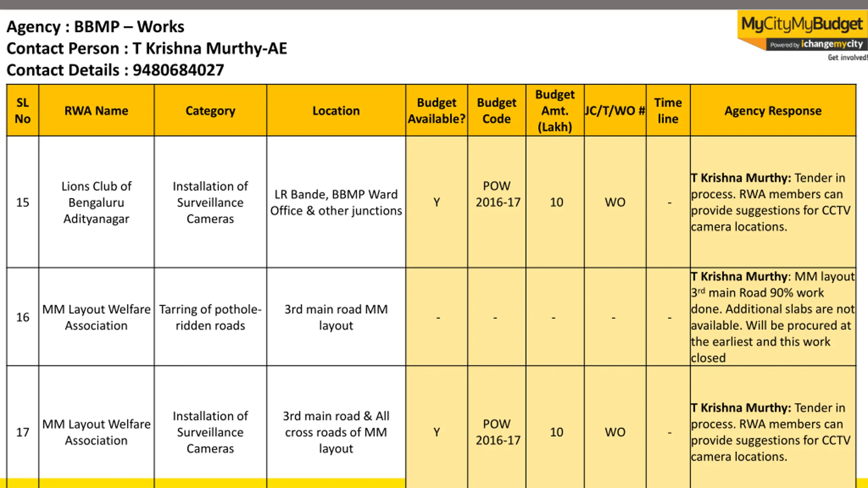The image size is (868, 488).
Task: Select the 'Agency : BBMP – Works' heading
Action: pyautogui.click(x=95, y=27)
